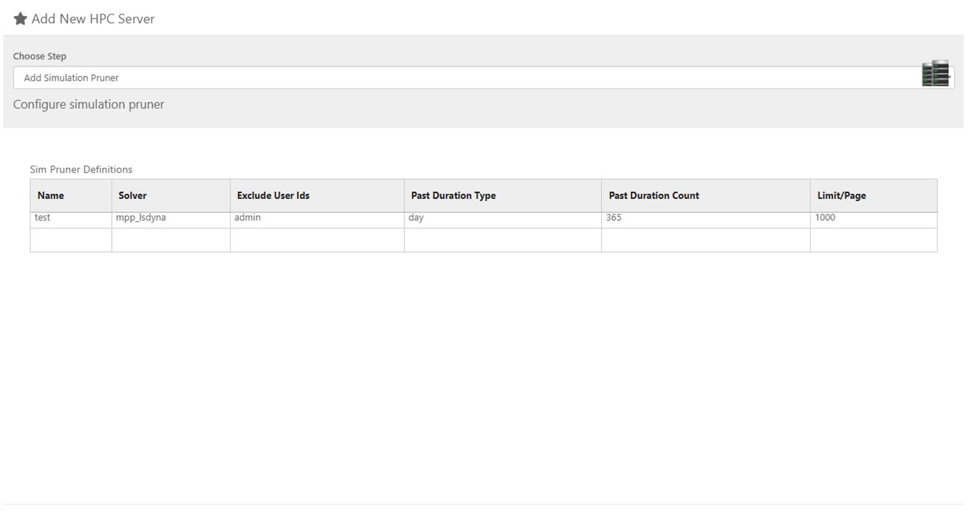Click the Past Duration Count column header
980x512 pixels.
click(x=654, y=196)
